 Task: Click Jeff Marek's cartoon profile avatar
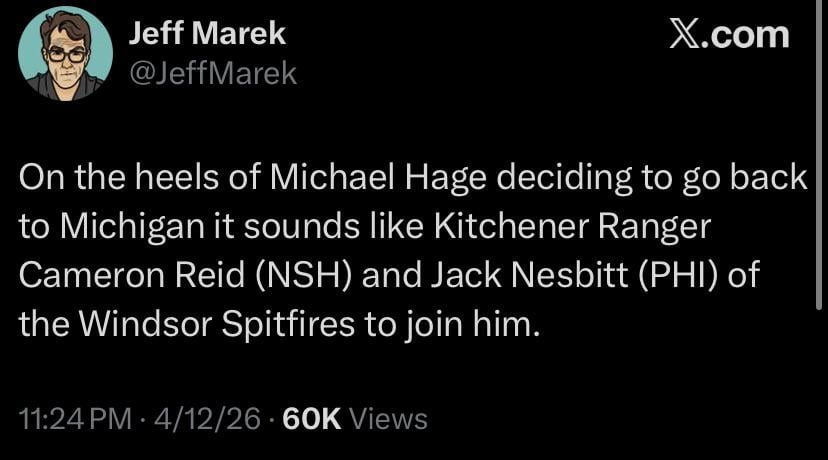tap(65, 53)
